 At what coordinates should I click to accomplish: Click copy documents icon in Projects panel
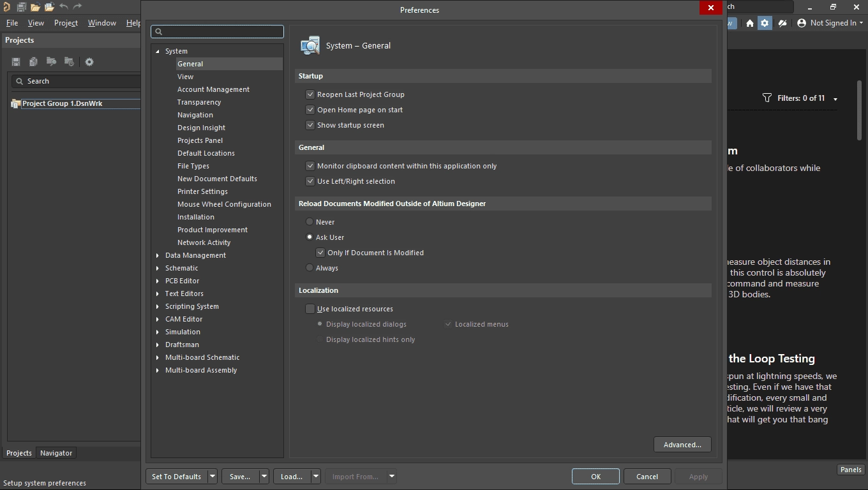point(33,62)
